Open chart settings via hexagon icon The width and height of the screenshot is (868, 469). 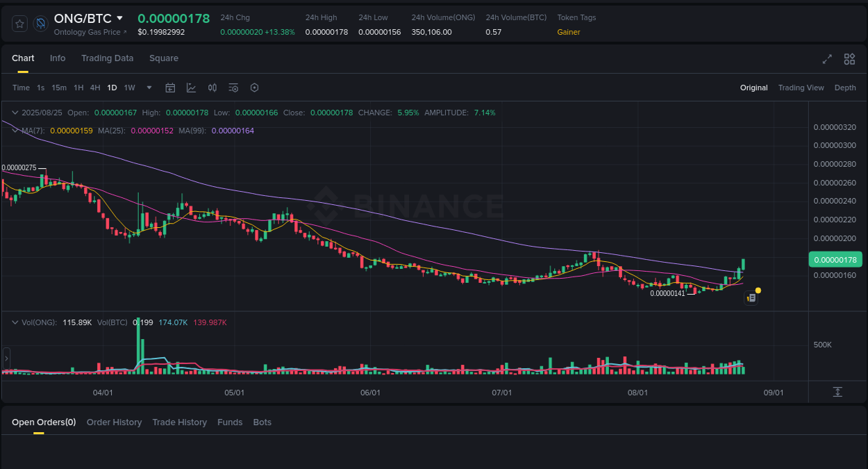pyautogui.click(x=254, y=88)
